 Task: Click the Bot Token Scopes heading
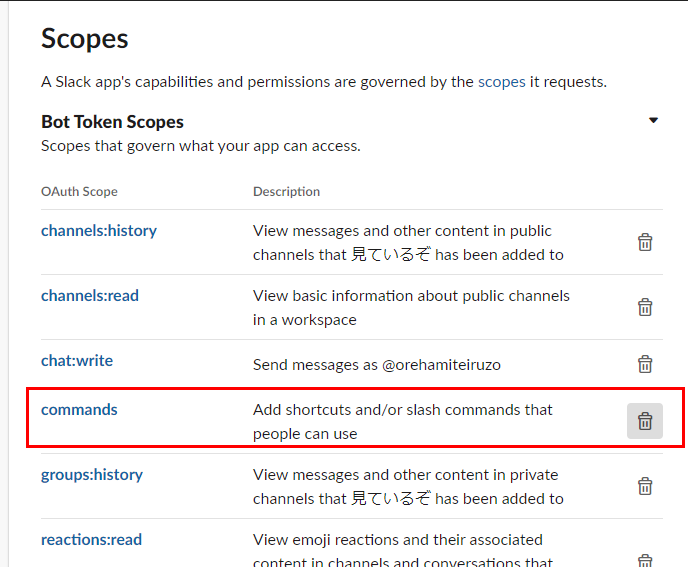[x=112, y=122]
